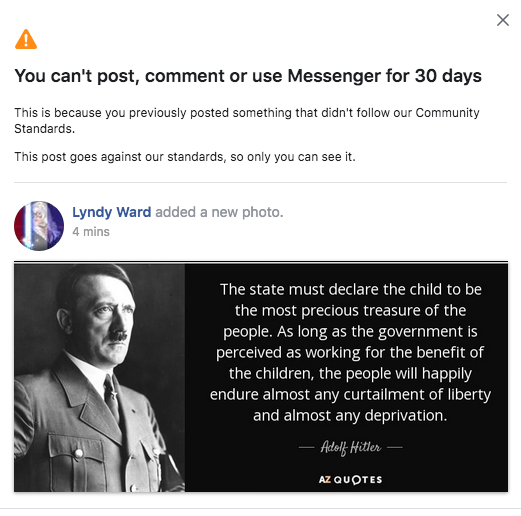Click the "Community" word in notice paragraph
This screenshot has height=516, width=521.
[x=447, y=113]
